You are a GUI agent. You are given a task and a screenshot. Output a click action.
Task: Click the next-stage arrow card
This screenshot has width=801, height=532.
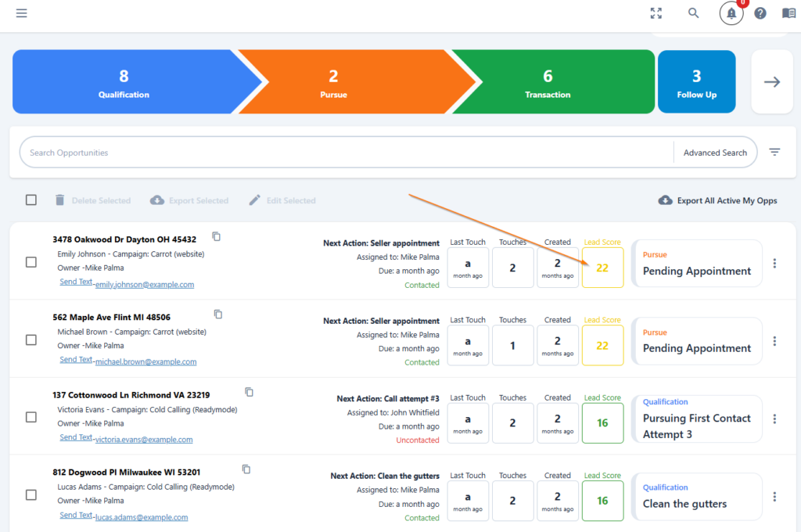772,82
